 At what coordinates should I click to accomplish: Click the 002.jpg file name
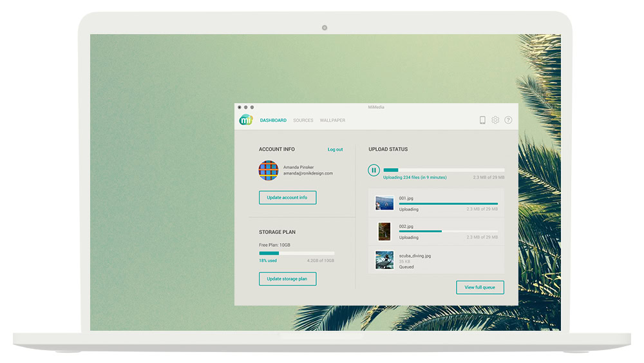click(406, 226)
